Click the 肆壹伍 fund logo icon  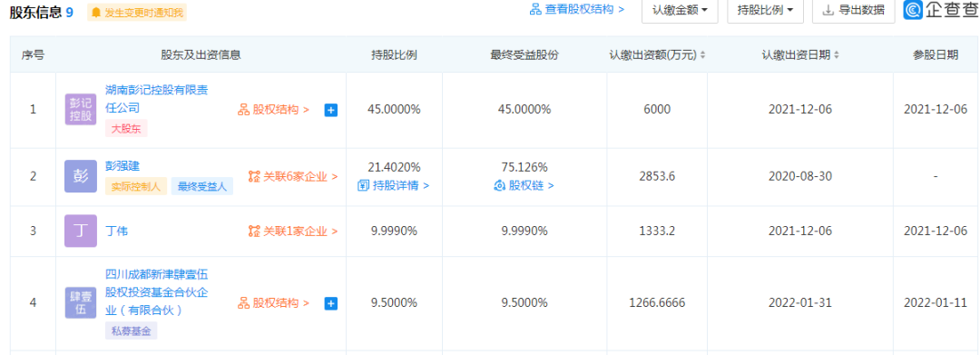[x=81, y=302]
